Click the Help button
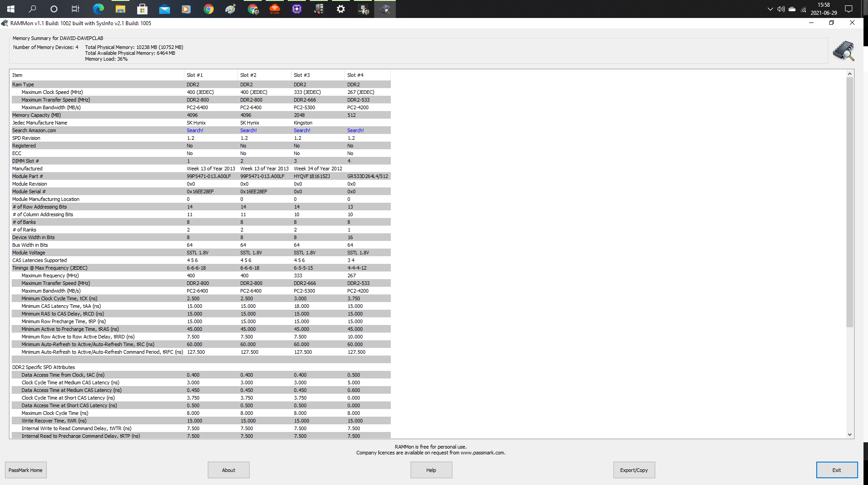This screenshot has height=485, width=868. pos(431,470)
